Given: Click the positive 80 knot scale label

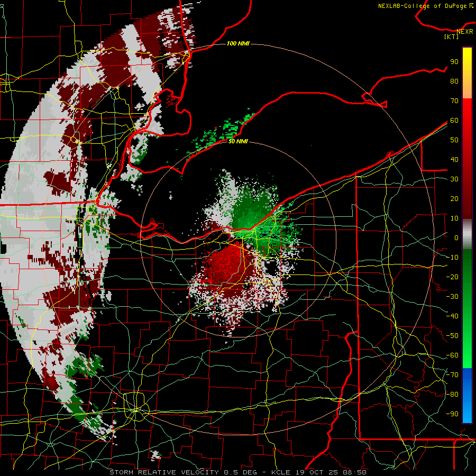Looking at the screenshot, I should click(454, 81).
